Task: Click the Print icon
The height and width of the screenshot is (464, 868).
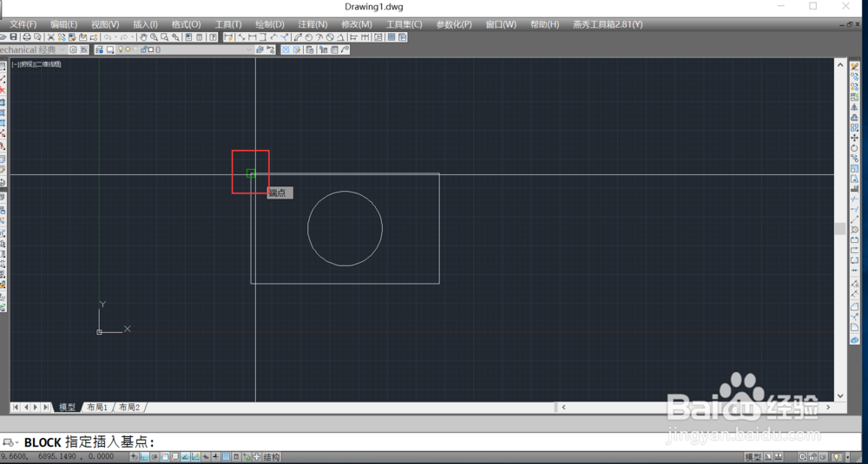Action: [27, 37]
